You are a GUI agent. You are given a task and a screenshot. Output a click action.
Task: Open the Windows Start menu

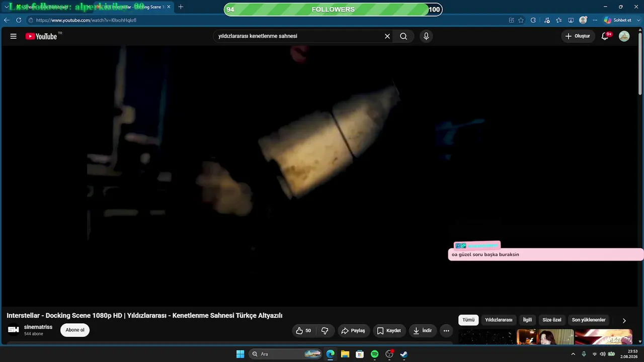pyautogui.click(x=240, y=354)
